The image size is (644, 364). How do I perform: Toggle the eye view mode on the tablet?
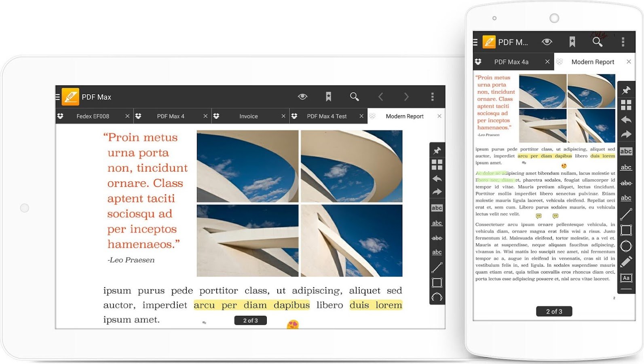pyautogui.click(x=302, y=97)
